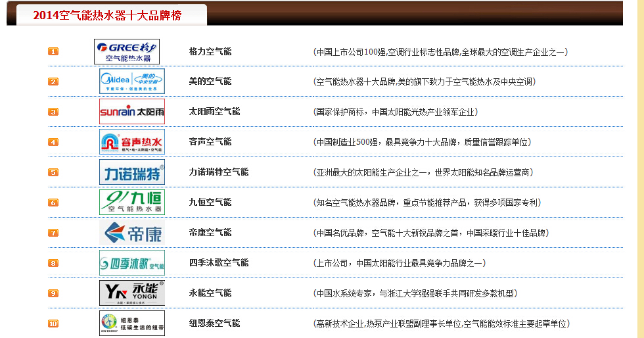Open the 力诺瑞特空气能 link
Screen dimensions: 644x338
click(218, 172)
